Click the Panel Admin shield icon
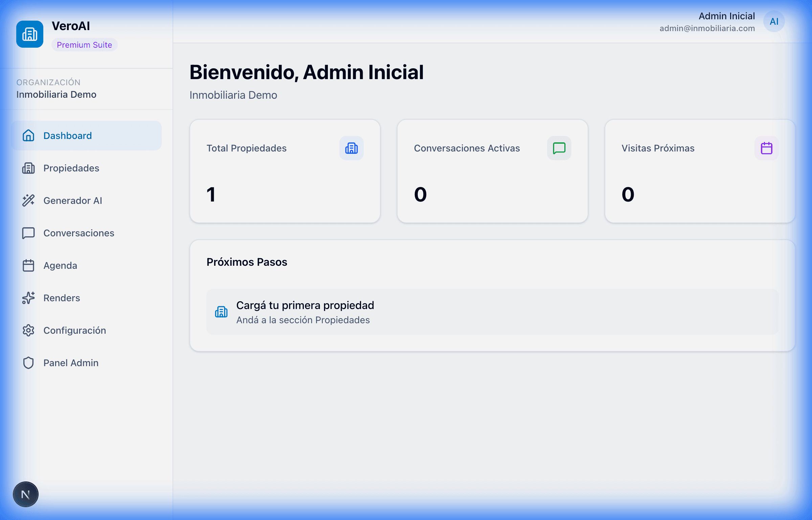Image resolution: width=812 pixels, height=520 pixels. point(28,362)
